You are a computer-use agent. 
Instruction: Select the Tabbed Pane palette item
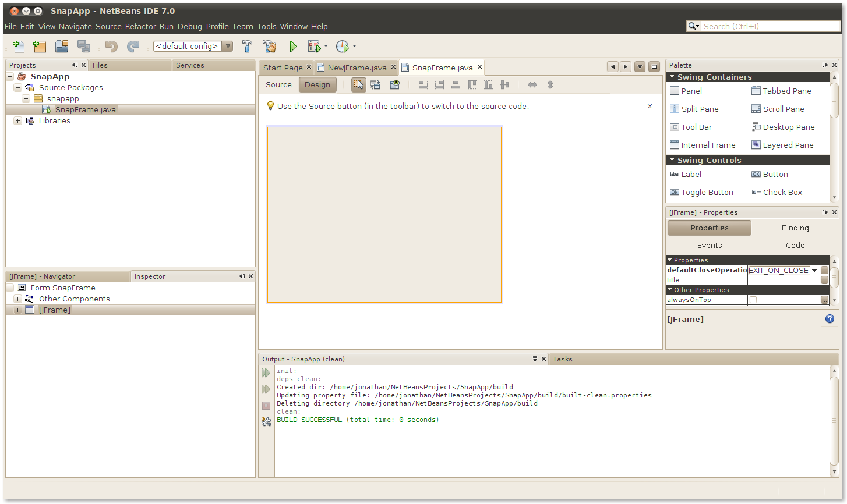click(x=786, y=91)
